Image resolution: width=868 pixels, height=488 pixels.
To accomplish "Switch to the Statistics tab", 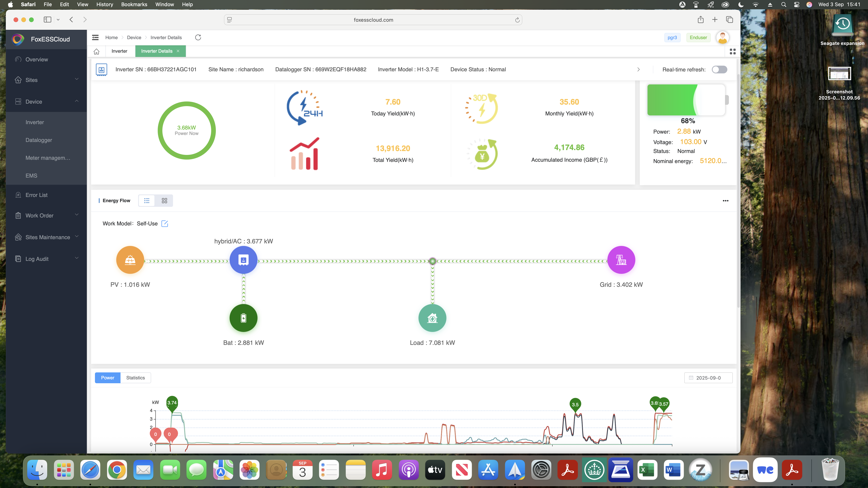I will [x=135, y=378].
